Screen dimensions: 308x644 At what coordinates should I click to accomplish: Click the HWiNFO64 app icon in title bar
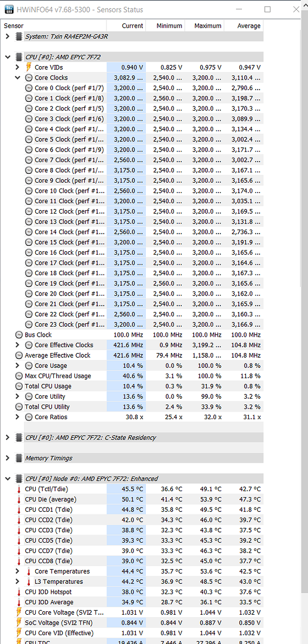(x=9, y=9)
